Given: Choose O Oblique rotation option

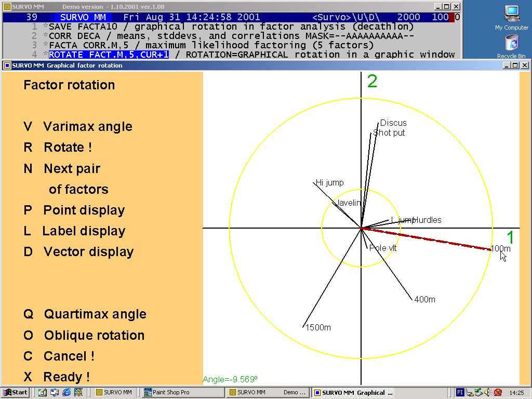Looking at the screenshot, I should [x=84, y=335].
